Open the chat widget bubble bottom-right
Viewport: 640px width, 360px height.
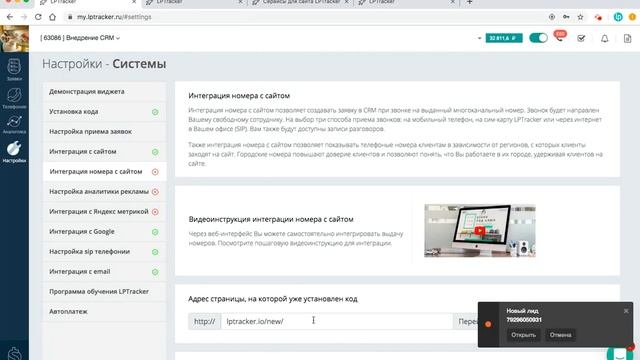click(620, 353)
